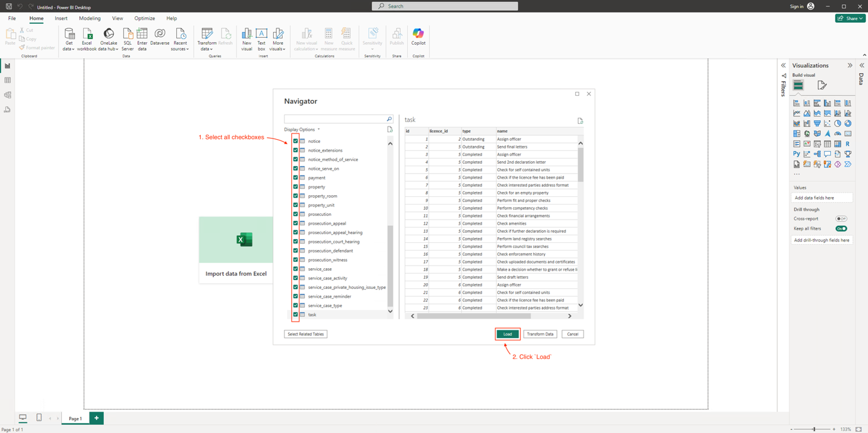The image size is (868, 433).
Task: Click the Load button
Action: [507, 334]
